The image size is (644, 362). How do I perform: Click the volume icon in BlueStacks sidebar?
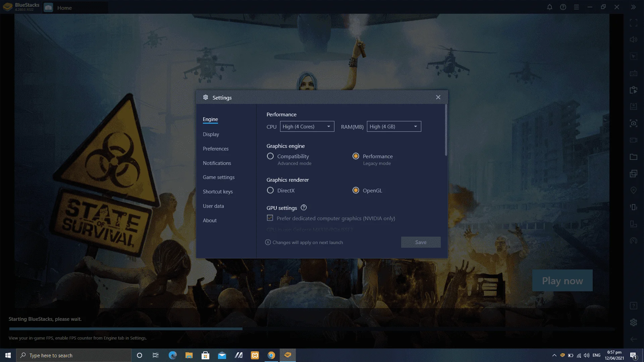[634, 40]
